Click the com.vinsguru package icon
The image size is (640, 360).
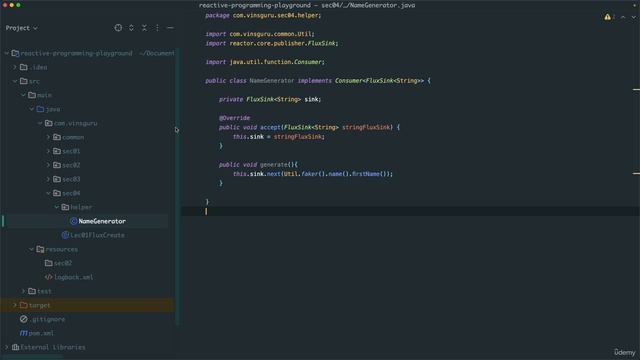[49, 123]
